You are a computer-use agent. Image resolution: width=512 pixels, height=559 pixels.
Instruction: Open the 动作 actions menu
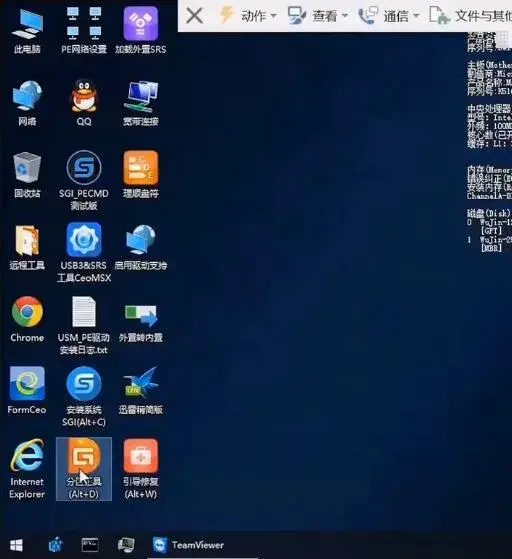(247, 16)
